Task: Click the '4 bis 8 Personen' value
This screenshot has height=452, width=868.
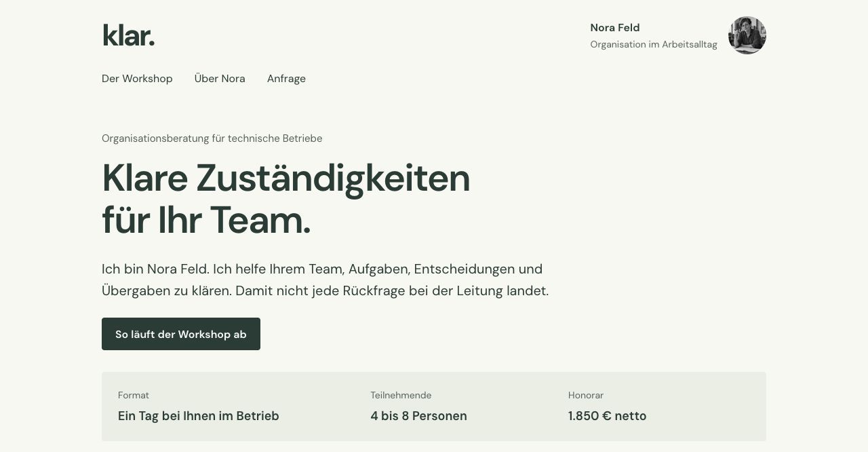Action: tap(418, 416)
